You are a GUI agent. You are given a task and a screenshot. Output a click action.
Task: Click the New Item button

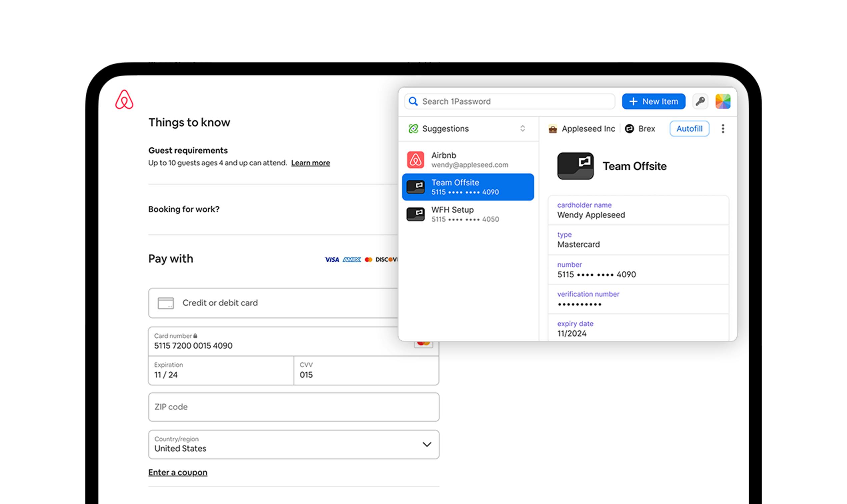653,101
